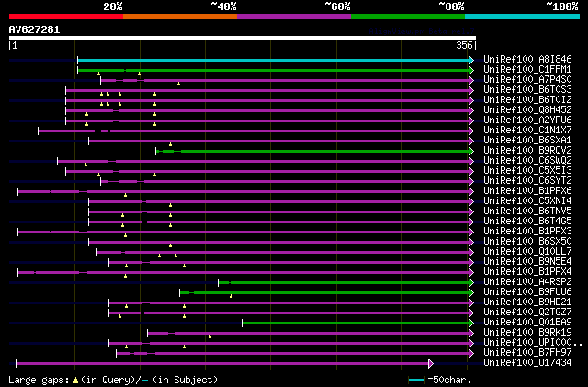Click the UniRef100_O17434 label
Viewport: 588px width, 387px height.
(x=527, y=363)
